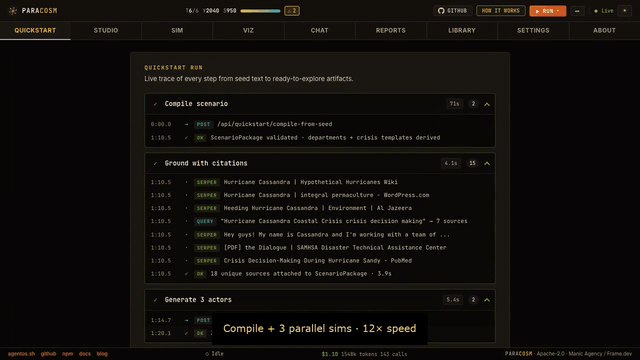
Task: Open the Library tab
Action: [462, 31]
